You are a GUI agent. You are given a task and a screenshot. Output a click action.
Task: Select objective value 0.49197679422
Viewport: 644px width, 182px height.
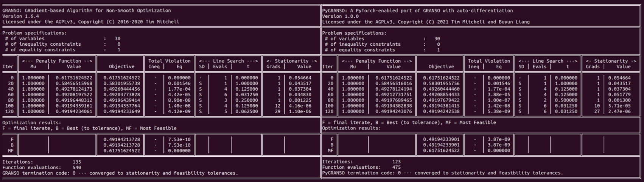pos(442,100)
